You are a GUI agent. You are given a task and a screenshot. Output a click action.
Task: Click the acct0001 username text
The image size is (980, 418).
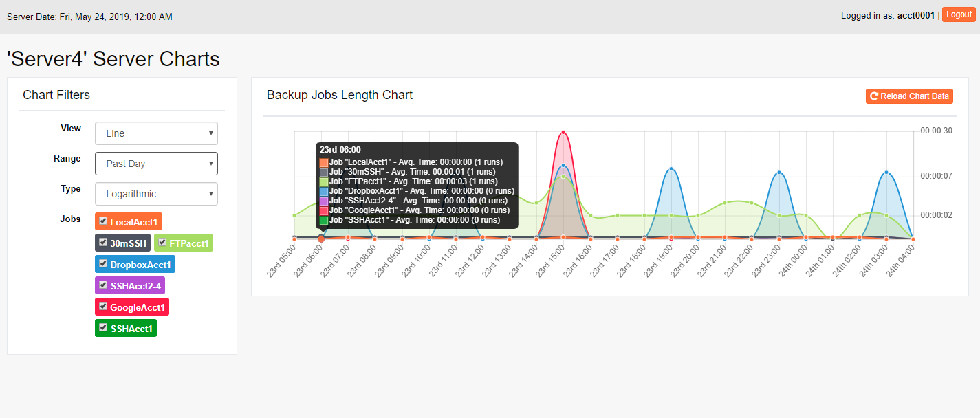pos(916,15)
